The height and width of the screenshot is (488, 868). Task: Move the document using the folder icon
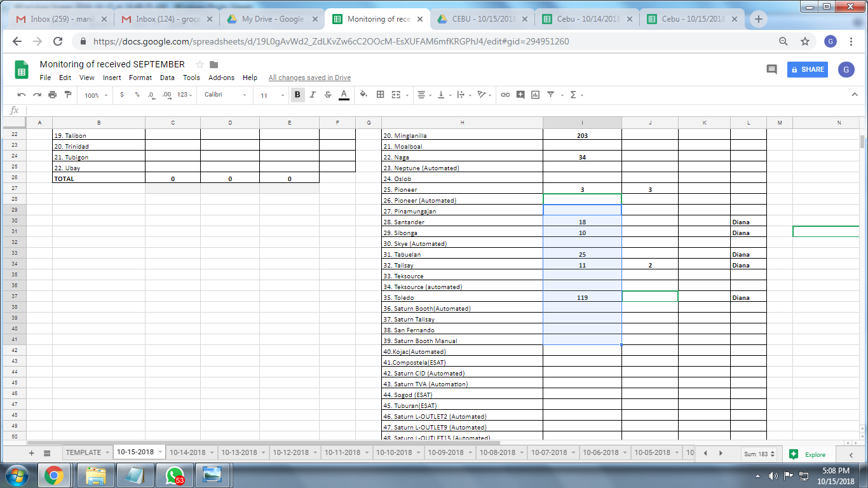(x=214, y=64)
